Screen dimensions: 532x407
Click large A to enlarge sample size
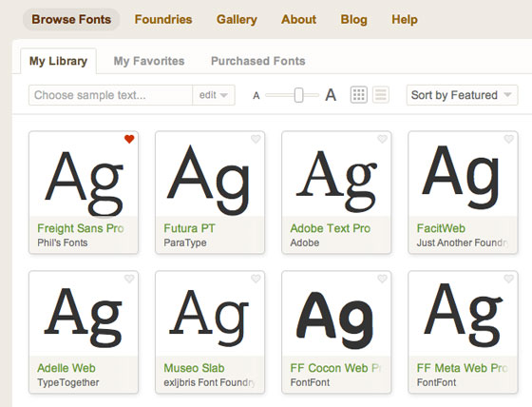click(331, 95)
